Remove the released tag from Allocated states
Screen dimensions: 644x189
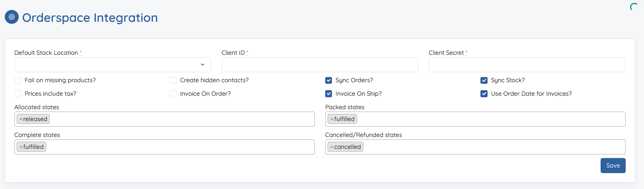pyautogui.click(x=21, y=119)
